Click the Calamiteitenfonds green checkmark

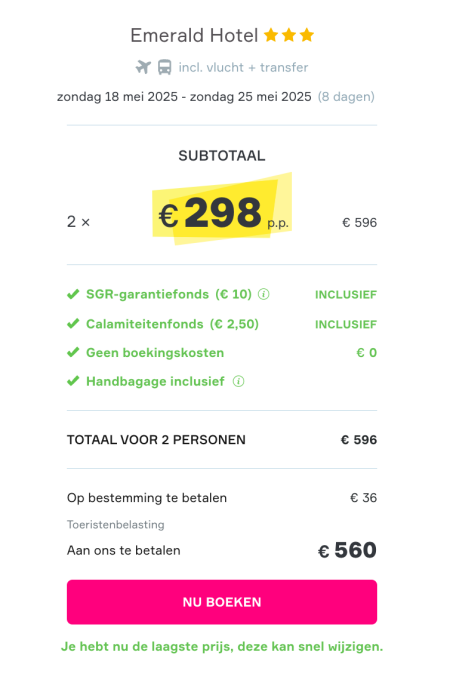tap(73, 324)
